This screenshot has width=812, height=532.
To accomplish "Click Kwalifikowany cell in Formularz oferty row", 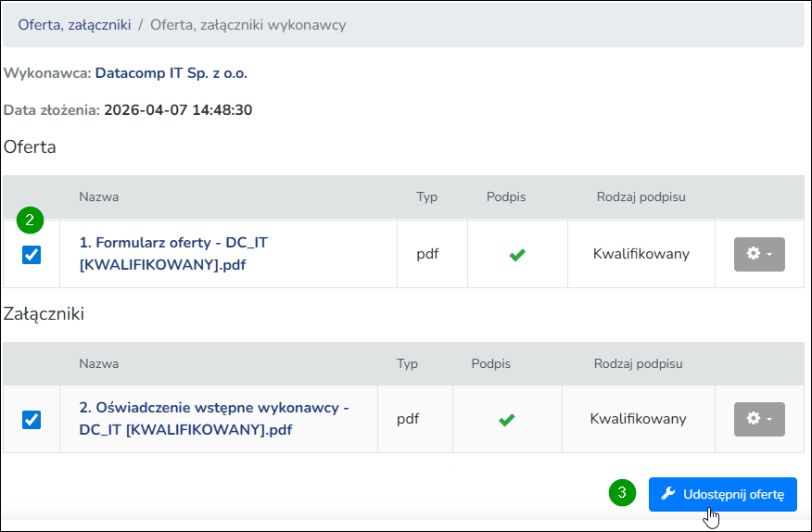I will (x=641, y=254).
